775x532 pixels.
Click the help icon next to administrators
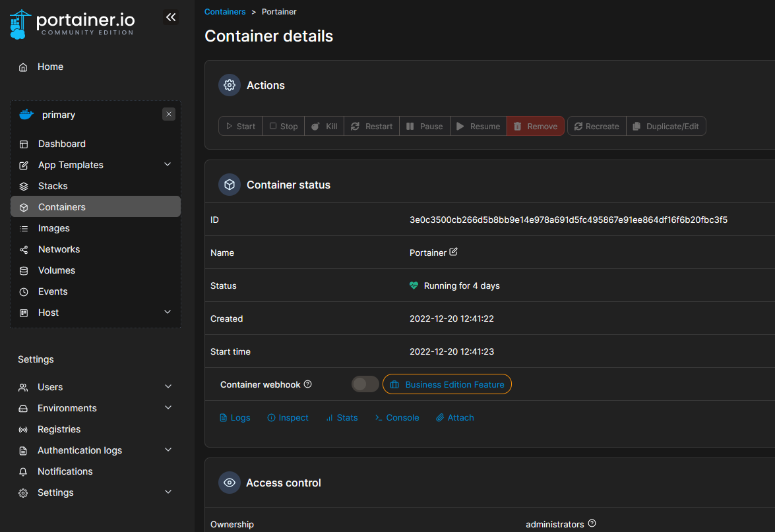(592, 523)
